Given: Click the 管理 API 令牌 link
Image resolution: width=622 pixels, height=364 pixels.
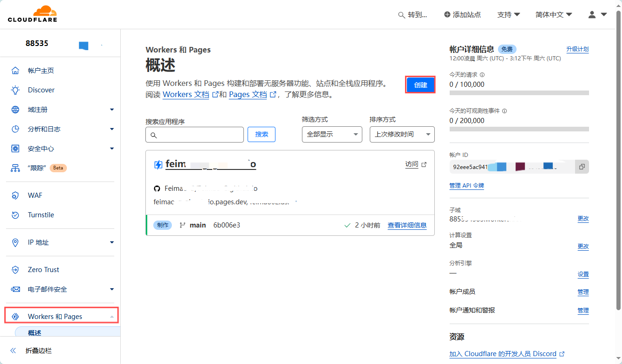Looking at the screenshot, I should (467, 186).
